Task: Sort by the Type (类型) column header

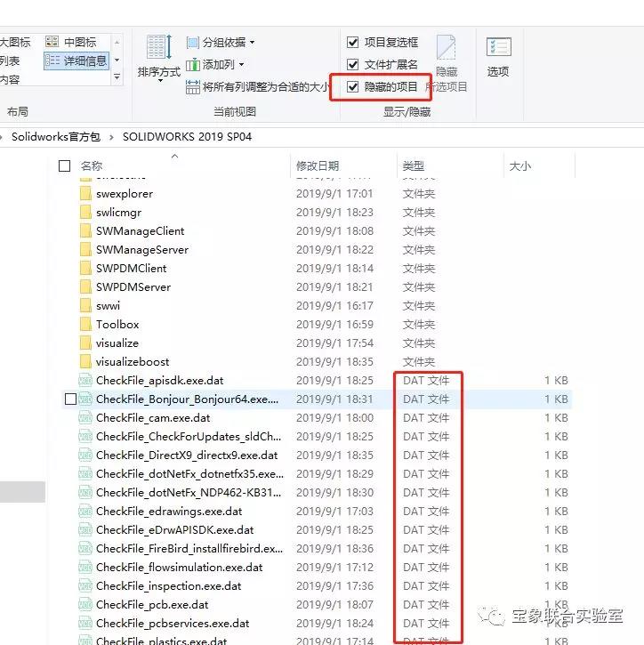Action: [414, 165]
